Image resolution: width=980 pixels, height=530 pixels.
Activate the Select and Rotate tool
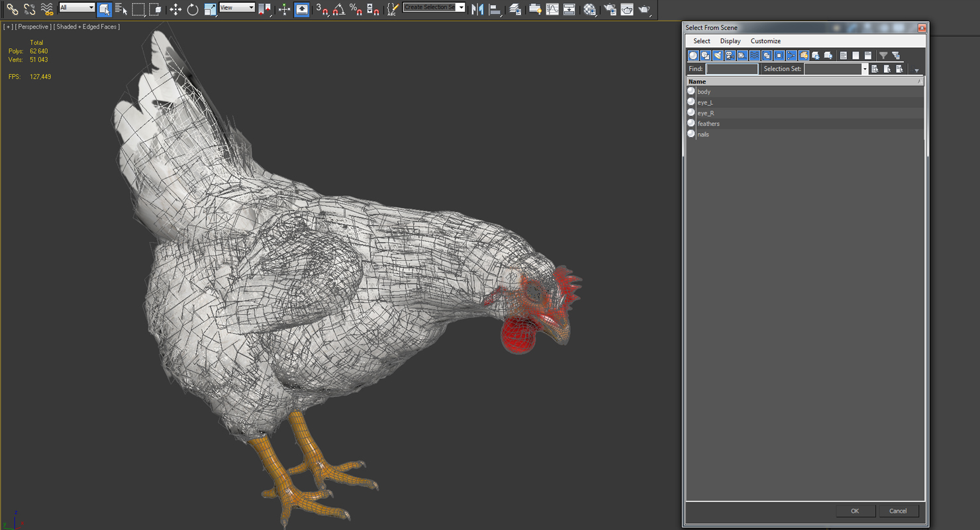tap(193, 9)
